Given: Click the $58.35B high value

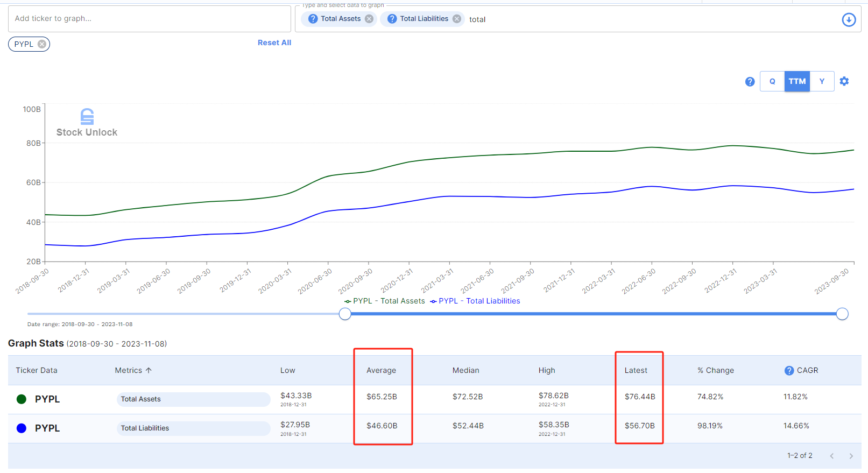Looking at the screenshot, I should coord(554,425).
